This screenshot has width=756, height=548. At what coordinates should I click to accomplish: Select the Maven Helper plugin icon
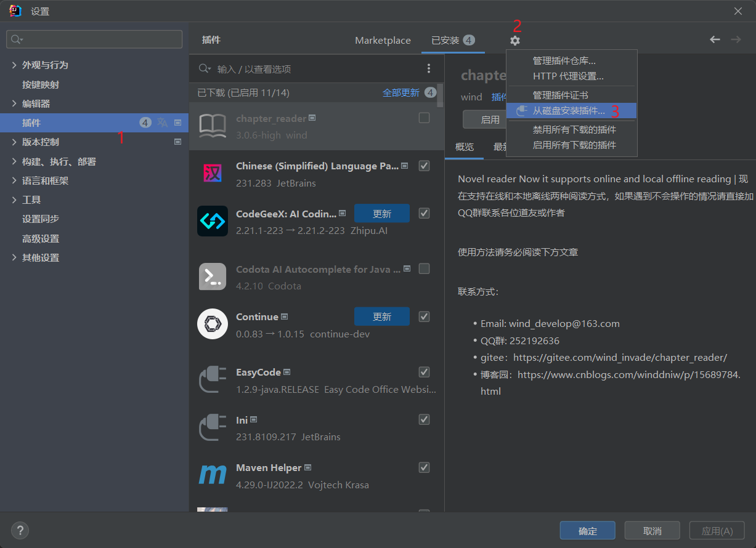coord(213,475)
